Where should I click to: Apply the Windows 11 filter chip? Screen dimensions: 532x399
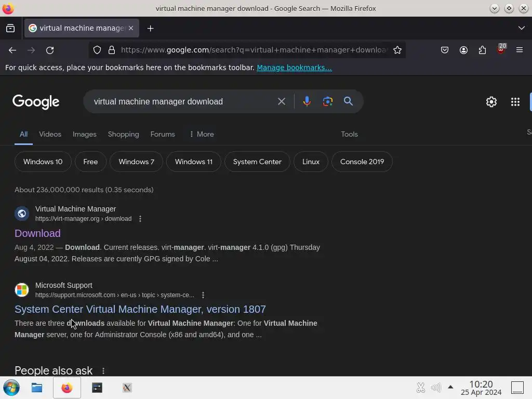tap(194, 162)
